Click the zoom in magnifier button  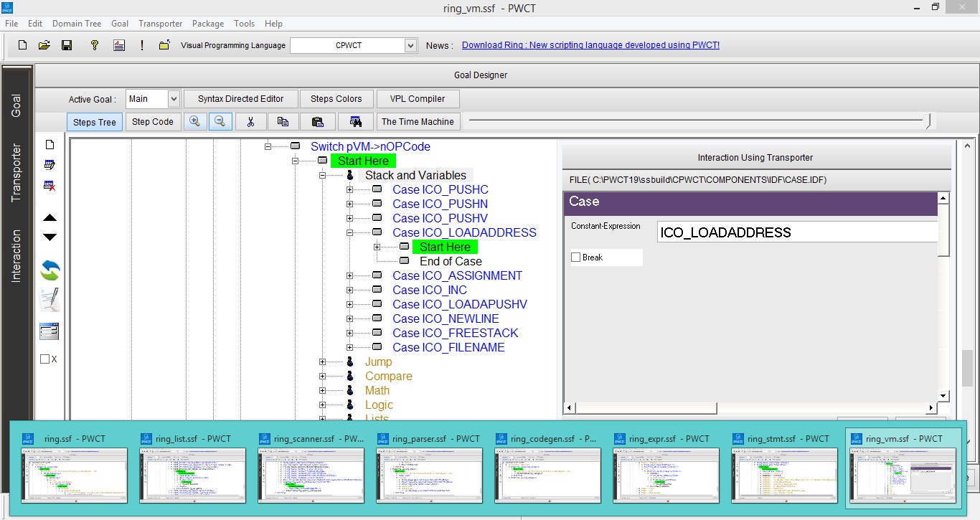194,122
